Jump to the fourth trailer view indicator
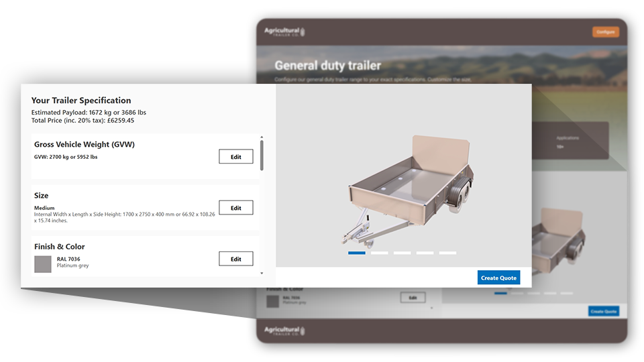Screen dimensions: 644x362 click(425, 253)
